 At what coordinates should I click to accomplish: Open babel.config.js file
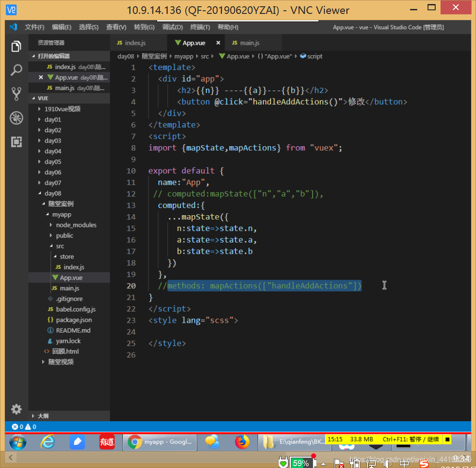69,309
